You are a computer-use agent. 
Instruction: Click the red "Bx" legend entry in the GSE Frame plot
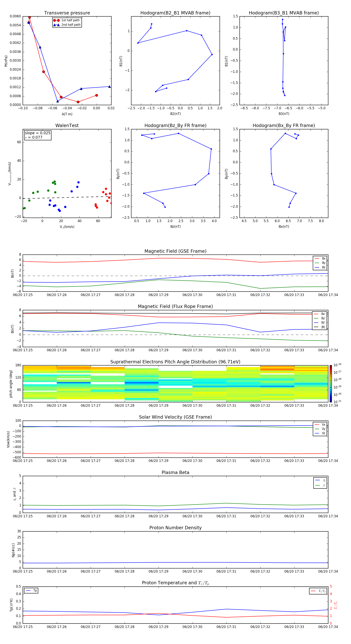coord(320,259)
